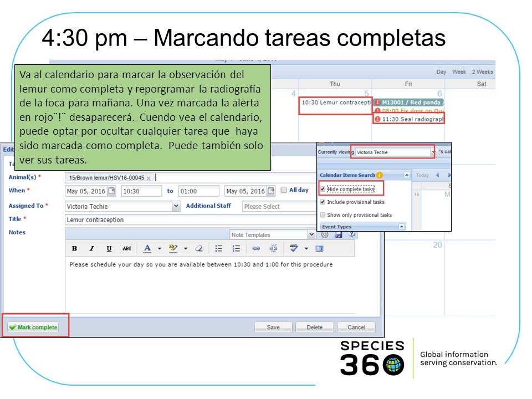This screenshot has height=399, width=532.
Task: Uncheck Hide complete tasks
Action: tap(323, 189)
